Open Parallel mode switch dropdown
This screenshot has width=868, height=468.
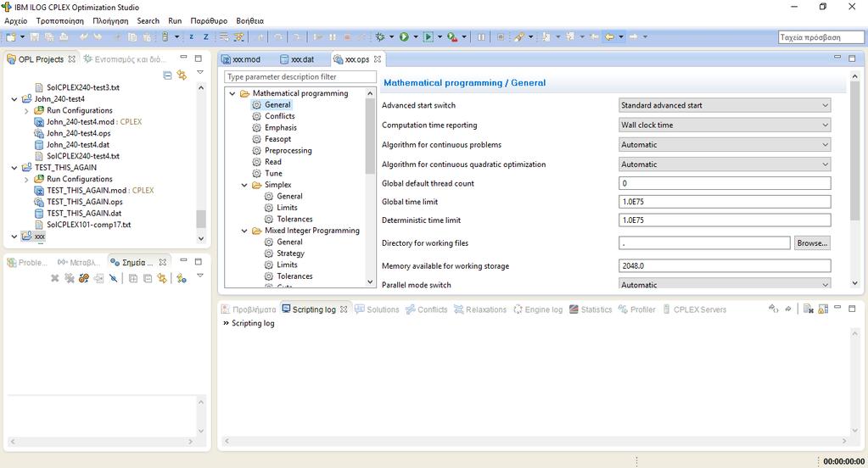725,284
